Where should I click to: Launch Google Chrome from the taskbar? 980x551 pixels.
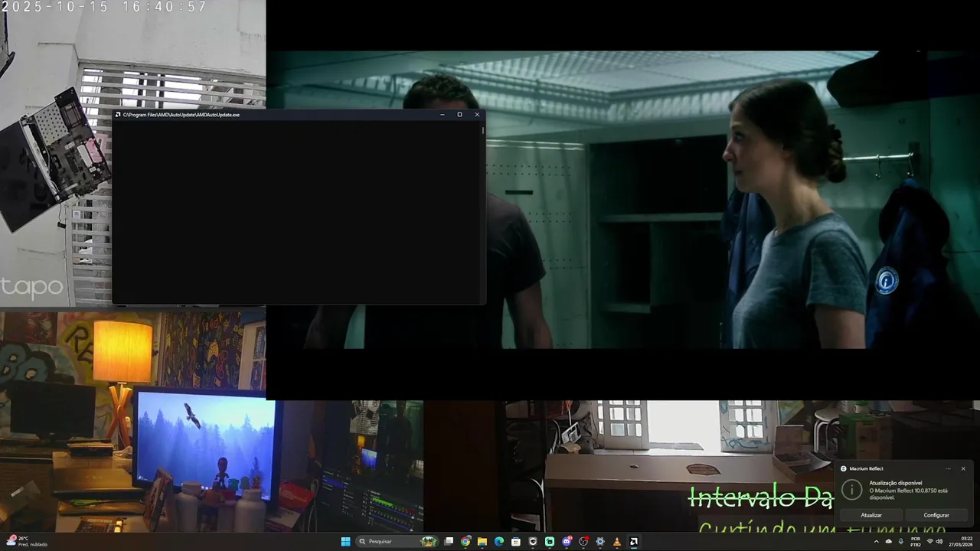[x=465, y=542]
